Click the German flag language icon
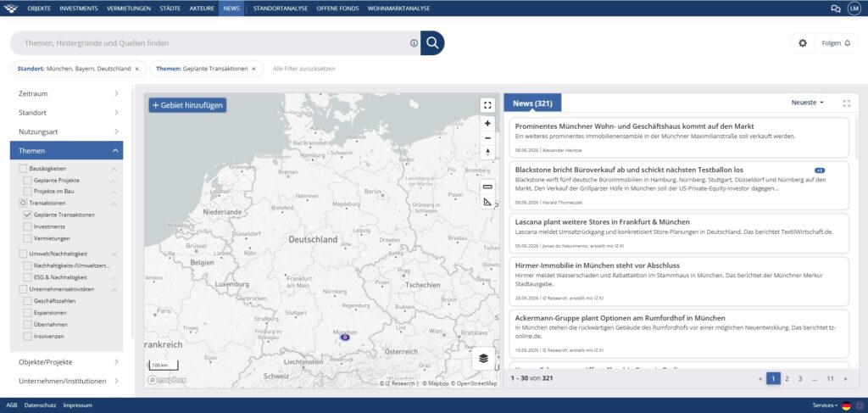Image resolution: width=868 pixels, height=413 pixels. (x=846, y=405)
